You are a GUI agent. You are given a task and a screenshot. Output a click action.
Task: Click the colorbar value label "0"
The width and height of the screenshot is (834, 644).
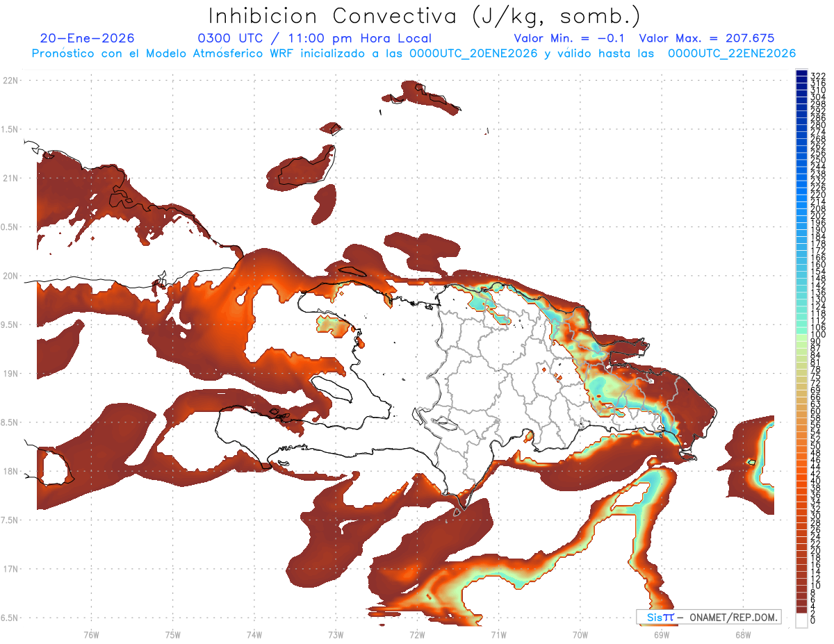813,621
